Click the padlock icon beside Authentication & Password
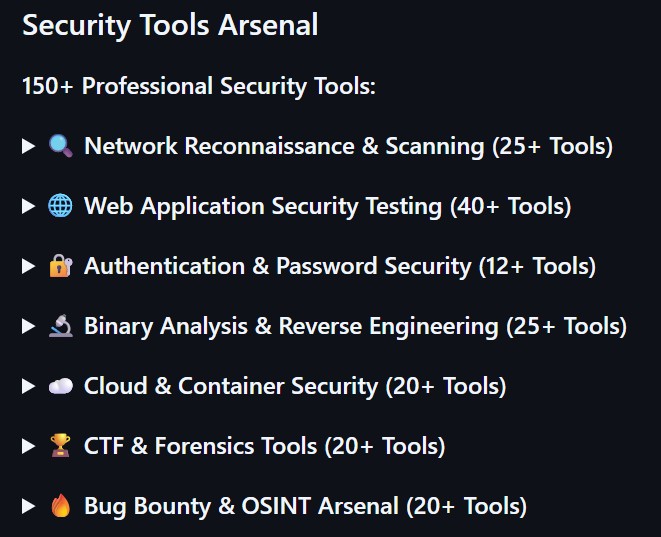Image resolution: width=661 pixels, height=537 pixels. [x=60, y=267]
